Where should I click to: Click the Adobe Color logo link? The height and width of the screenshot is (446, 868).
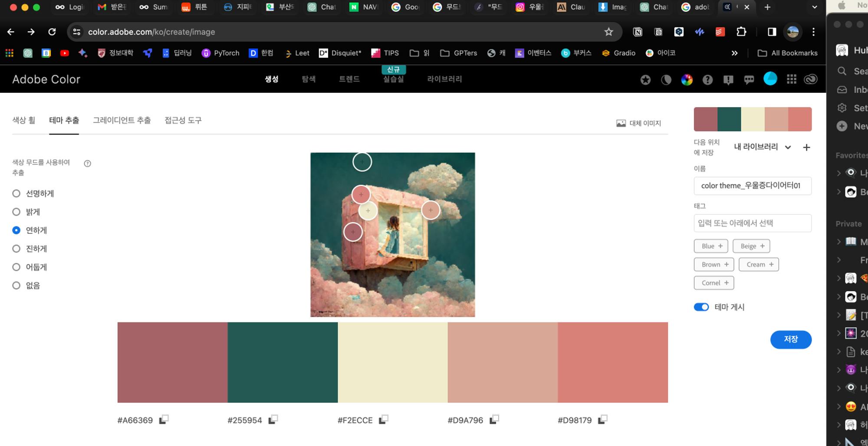point(46,79)
